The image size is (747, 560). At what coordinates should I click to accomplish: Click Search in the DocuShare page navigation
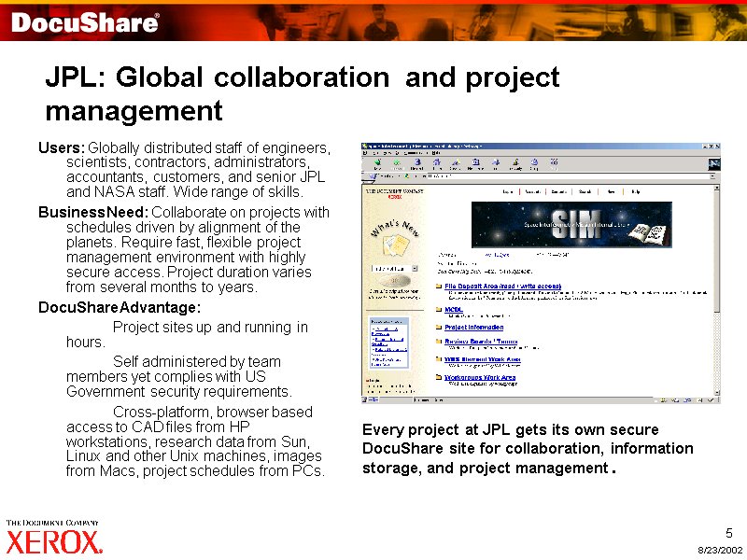pyautogui.click(x=585, y=191)
